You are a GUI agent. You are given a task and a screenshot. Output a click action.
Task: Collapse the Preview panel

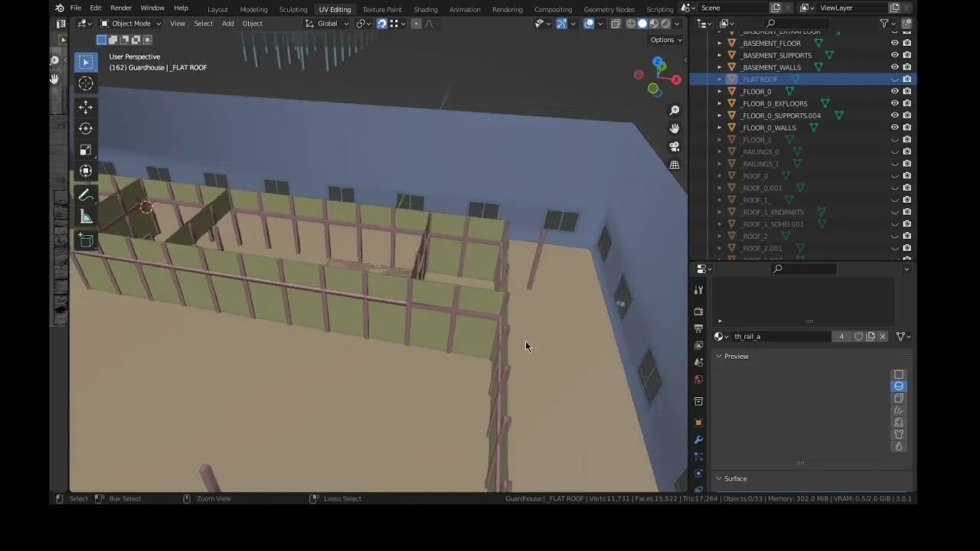pos(719,357)
